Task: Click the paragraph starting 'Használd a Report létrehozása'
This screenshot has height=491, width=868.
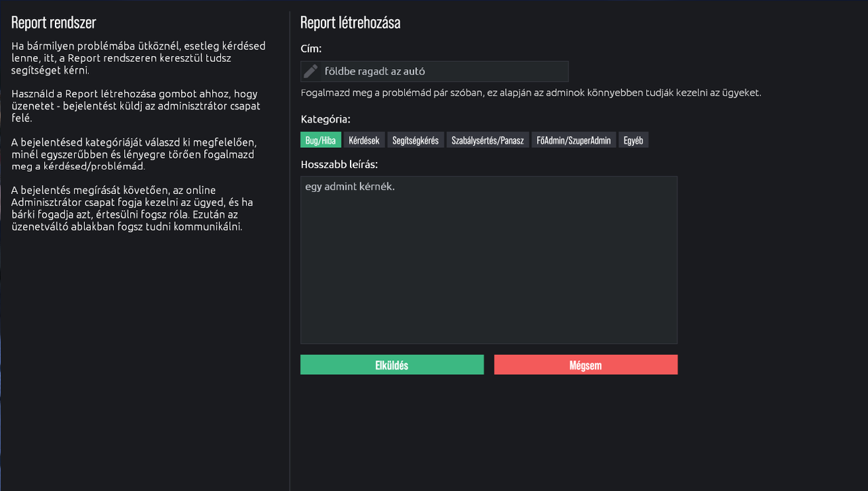Action: pos(136,106)
